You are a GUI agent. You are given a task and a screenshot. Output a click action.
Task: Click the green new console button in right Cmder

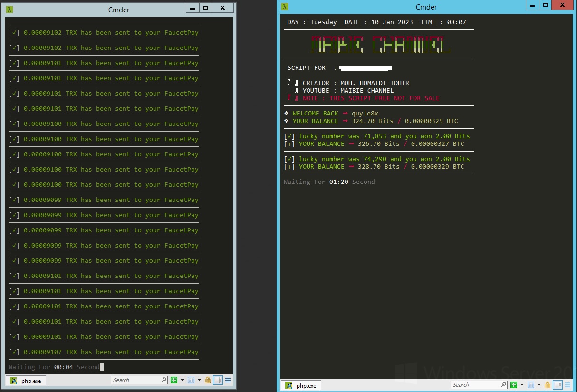pyautogui.click(x=514, y=385)
